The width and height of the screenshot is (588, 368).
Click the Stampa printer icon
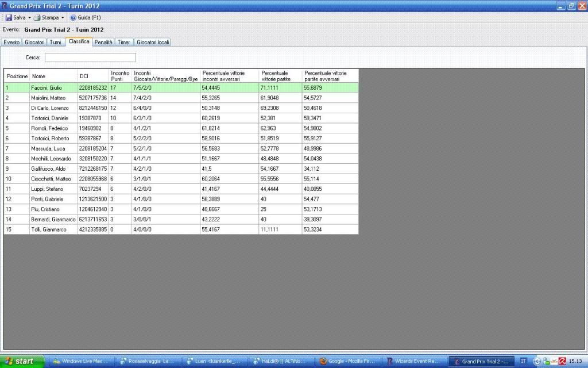37,18
